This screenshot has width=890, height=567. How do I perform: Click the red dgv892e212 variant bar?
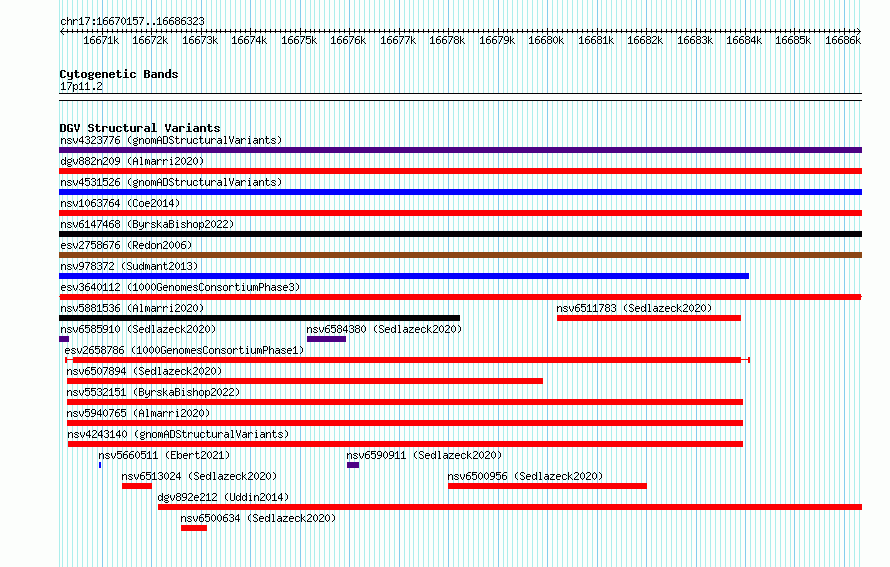click(x=510, y=507)
